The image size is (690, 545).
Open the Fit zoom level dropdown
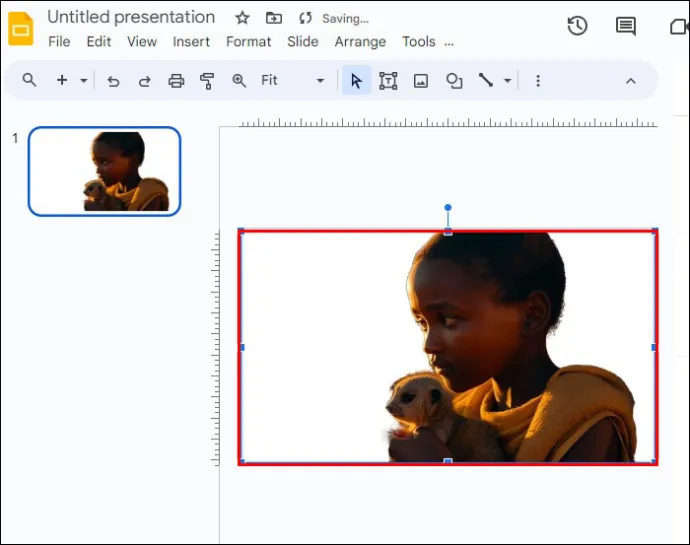293,81
